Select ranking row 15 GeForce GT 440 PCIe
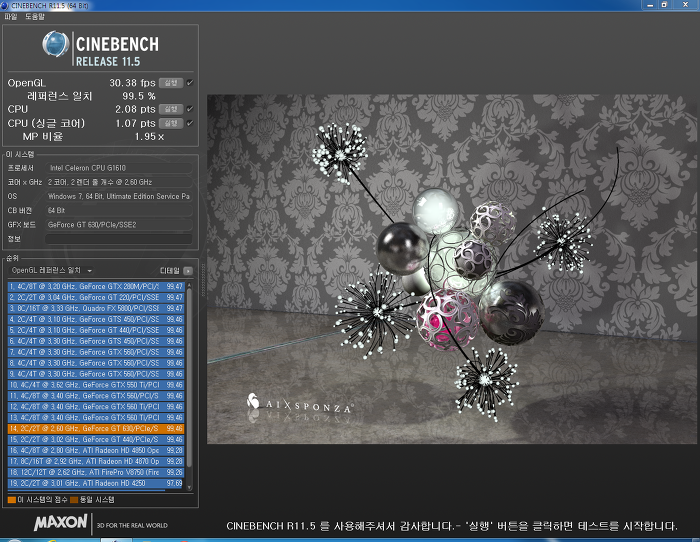The height and width of the screenshot is (542, 700). click(x=96, y=439)
